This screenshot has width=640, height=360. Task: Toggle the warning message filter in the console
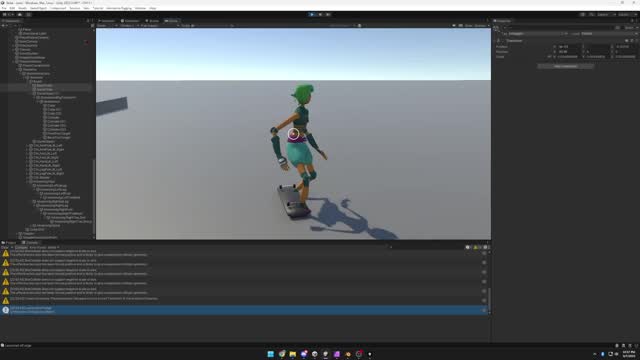pyautogui.click(x=476, y=247)
